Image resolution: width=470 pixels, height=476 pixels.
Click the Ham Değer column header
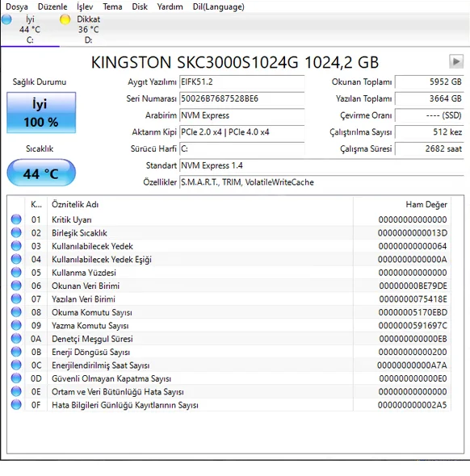(x=402, y=204)
